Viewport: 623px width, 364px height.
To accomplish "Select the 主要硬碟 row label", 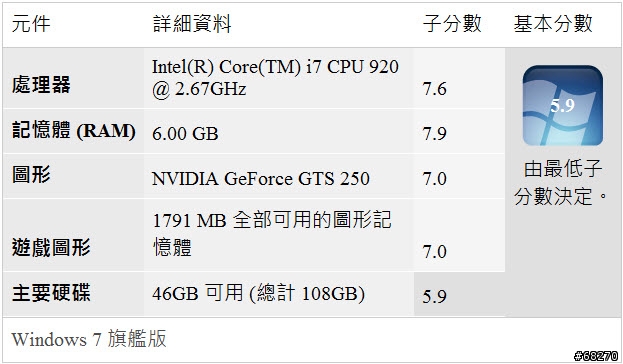I will pyautogui.click(x=51, y=292).
